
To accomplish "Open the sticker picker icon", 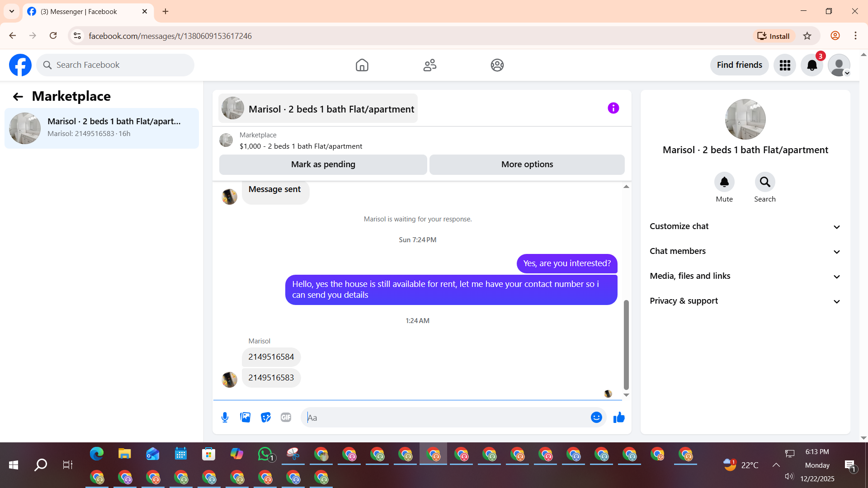I will [266, 418].
